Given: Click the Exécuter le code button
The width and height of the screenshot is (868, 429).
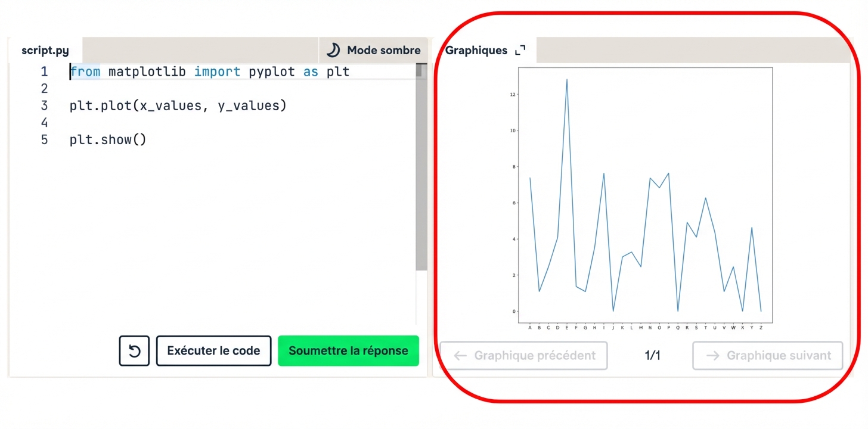Looking at the screenshot, I should click(213, 351).
